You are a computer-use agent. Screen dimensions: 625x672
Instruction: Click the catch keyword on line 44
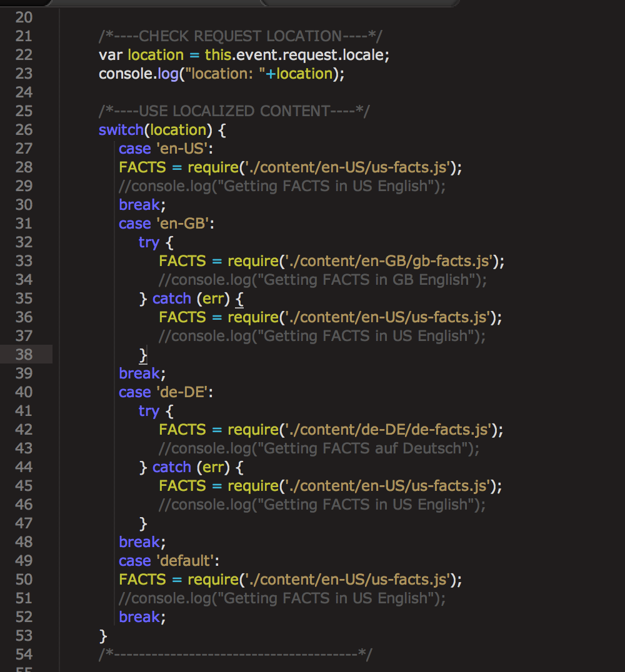171,467
